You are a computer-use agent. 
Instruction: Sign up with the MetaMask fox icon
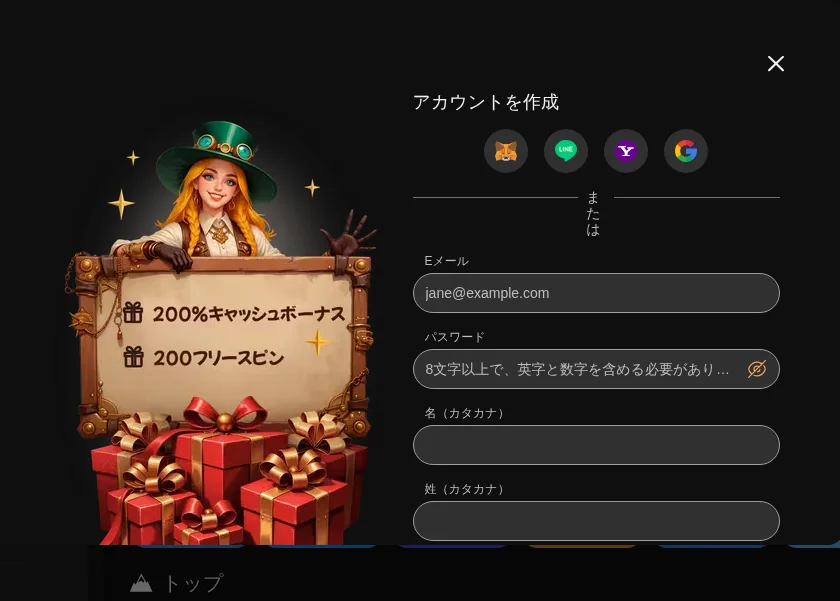point(506,151)
